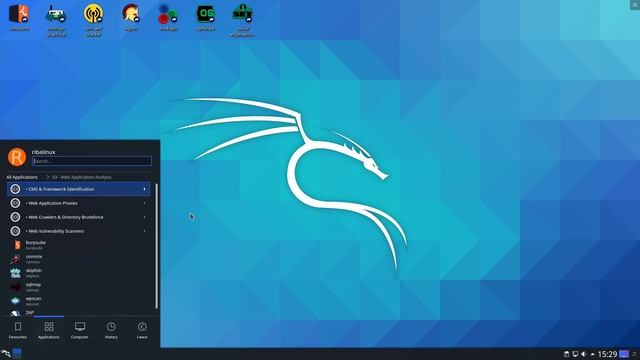Open the system tray clipboard icon
The height and width of the screenshot is (360, 640).
[x=567, y=354]
